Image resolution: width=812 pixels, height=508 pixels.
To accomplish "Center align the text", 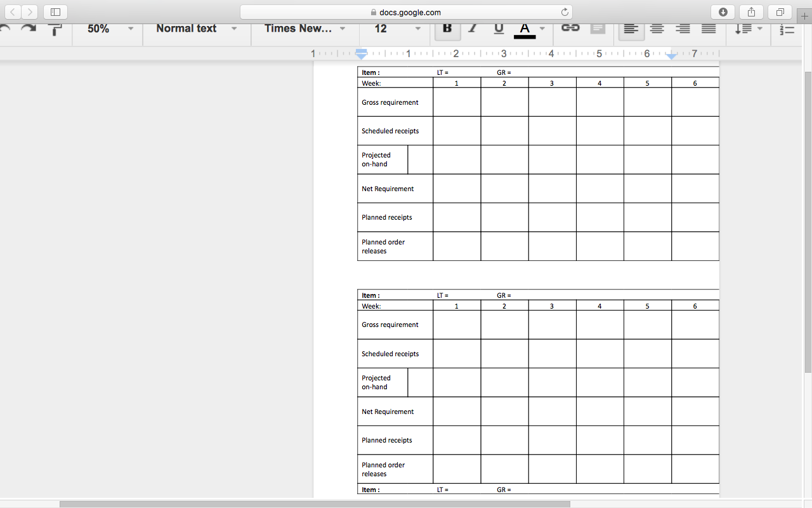I will 657,29.
